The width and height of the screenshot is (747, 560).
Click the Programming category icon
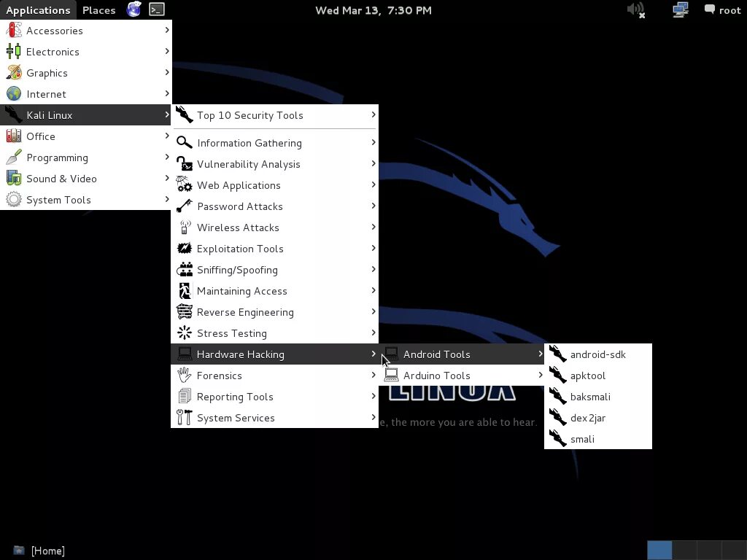[x=14, y=157]
